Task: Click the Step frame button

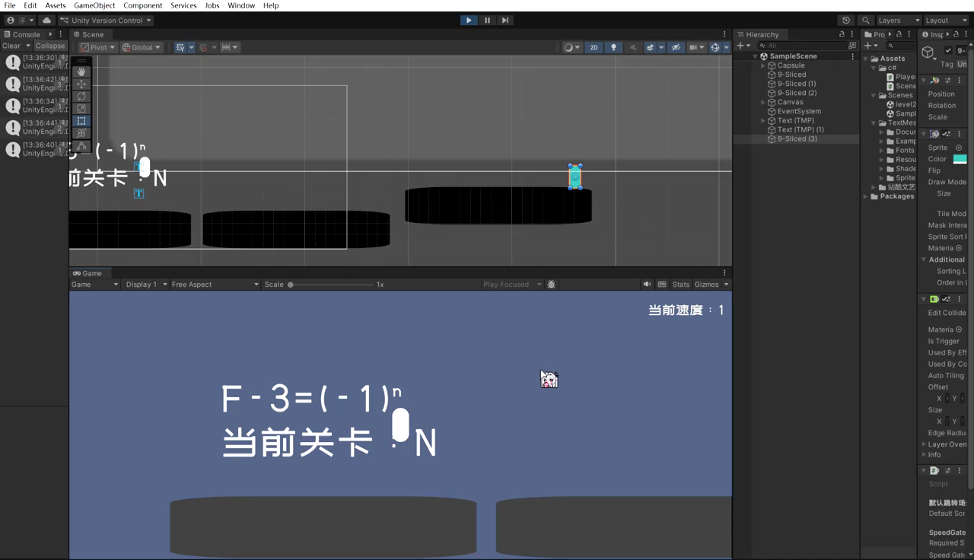Action: (505, 21)
